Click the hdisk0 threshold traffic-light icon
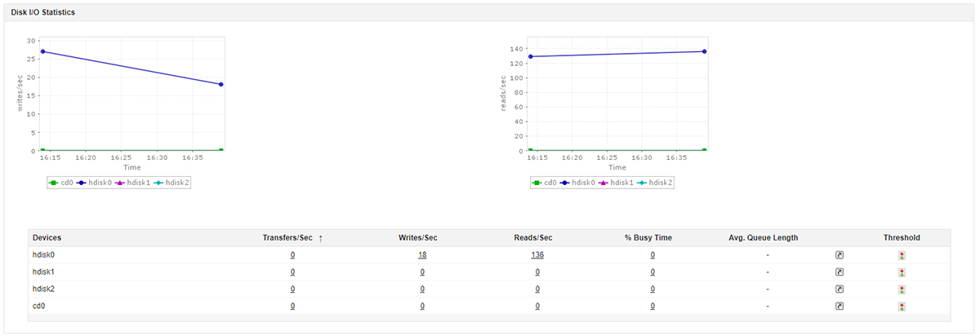The height and width of the screenshot is (336, 980). pyautogui.click(x=902, y=255)
